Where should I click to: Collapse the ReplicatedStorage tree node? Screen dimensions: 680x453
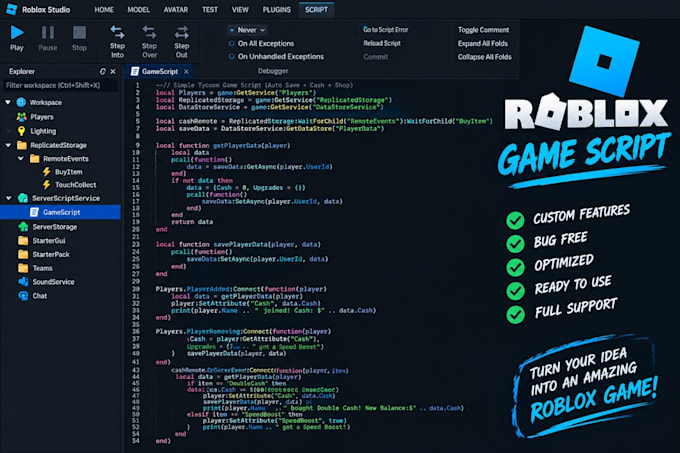(8, 145)
